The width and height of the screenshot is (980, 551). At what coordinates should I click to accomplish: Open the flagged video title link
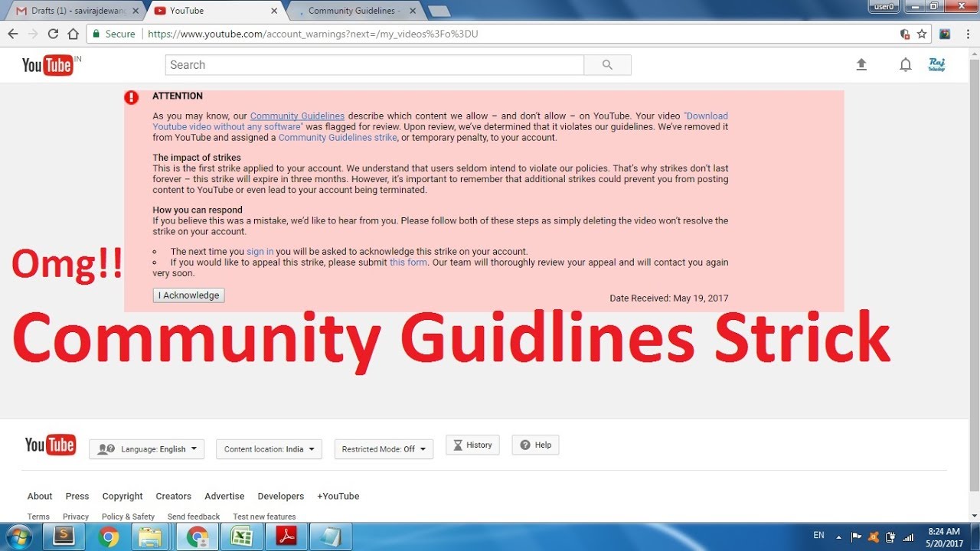(x=440, y=122)
